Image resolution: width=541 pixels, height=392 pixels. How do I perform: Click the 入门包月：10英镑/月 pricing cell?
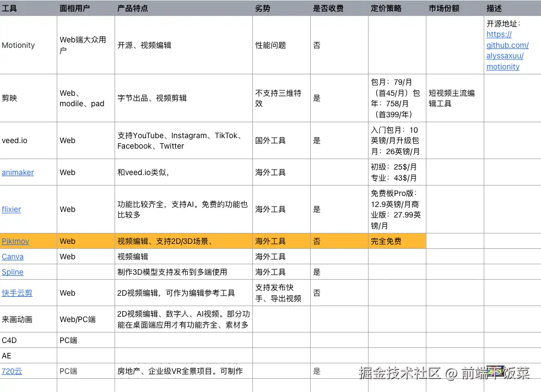pyautogui.click(x=397, y=140)
